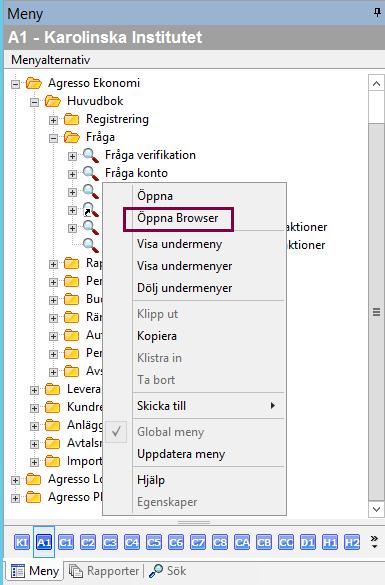Select the Huvudbok tree item
The image size is (385, 585).
[95, 101]
